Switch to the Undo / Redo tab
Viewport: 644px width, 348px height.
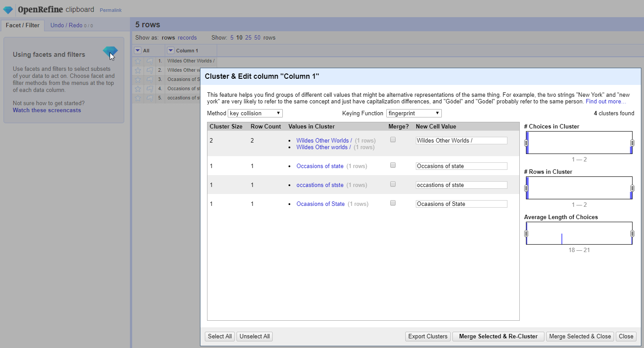[x=71, y=25]
